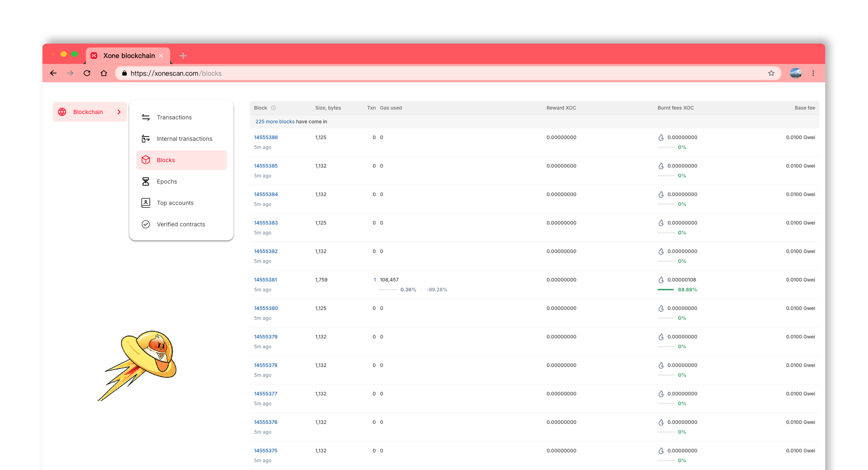Click the Epochs hourglass icon

(146, 181)
